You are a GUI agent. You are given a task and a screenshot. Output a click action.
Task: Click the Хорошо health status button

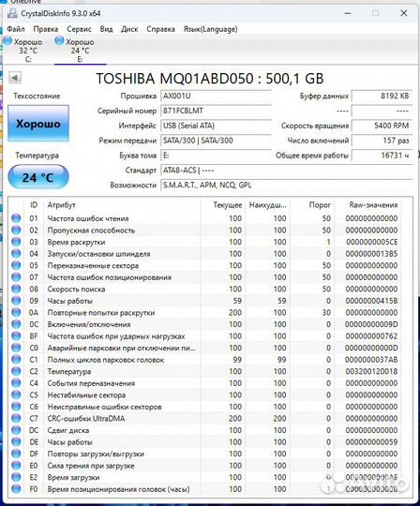click(38, 124)
